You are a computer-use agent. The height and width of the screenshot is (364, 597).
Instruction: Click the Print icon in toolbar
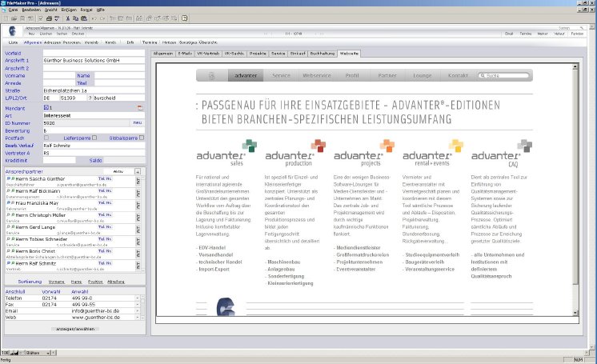click(x=49, y=18)
